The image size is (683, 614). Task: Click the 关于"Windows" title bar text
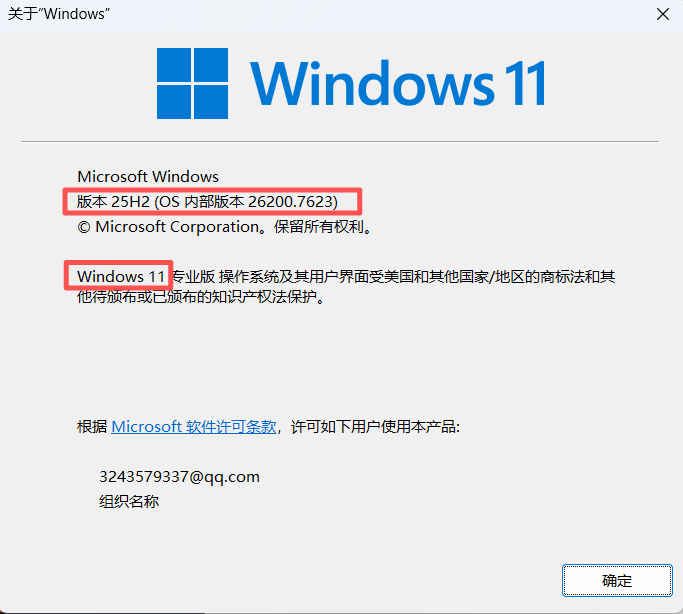(x=58, y=14)
